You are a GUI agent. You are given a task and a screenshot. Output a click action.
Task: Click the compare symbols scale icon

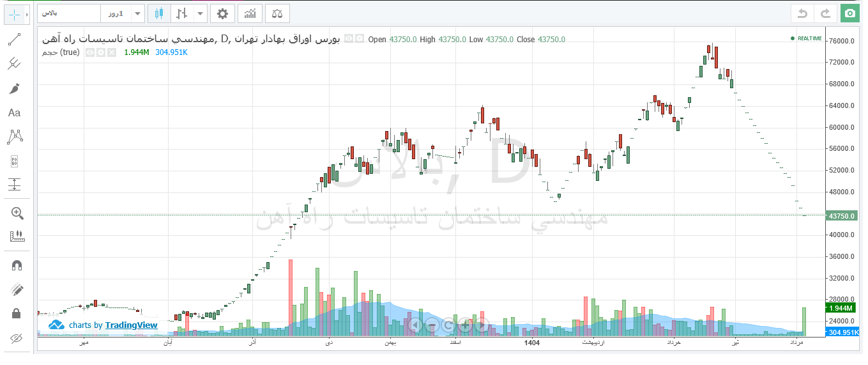(277, 13)
